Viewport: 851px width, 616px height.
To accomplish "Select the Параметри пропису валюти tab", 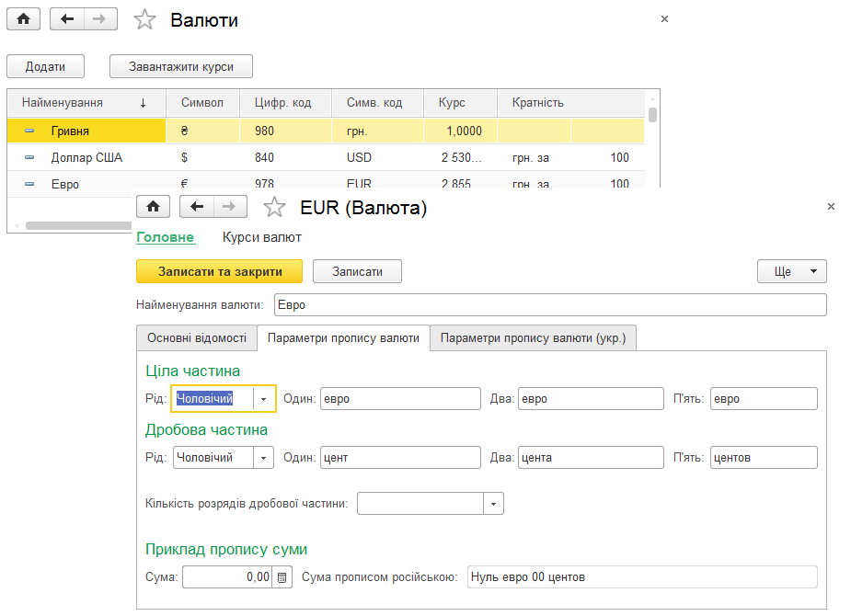I will coord(343,337).
